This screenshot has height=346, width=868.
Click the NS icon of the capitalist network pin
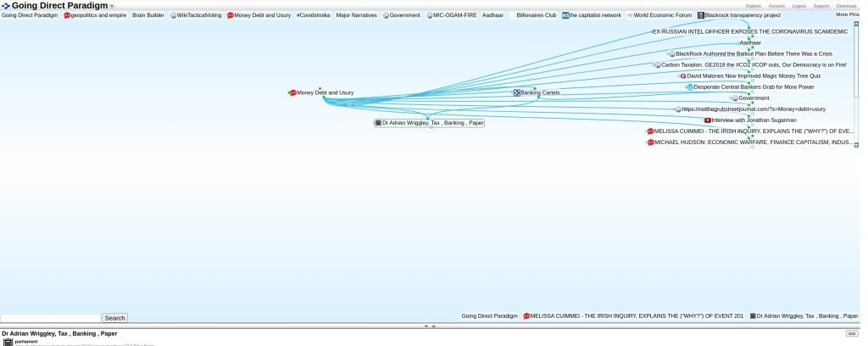pyautogui.click(x=565, y=15)
